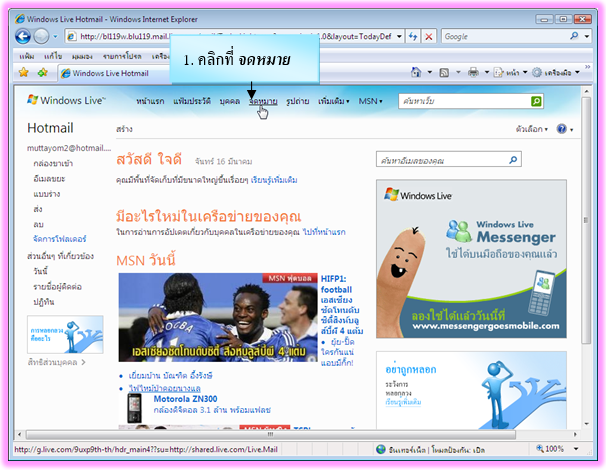Click the vertical scrollbar down arrow

(x=586, y=424)
